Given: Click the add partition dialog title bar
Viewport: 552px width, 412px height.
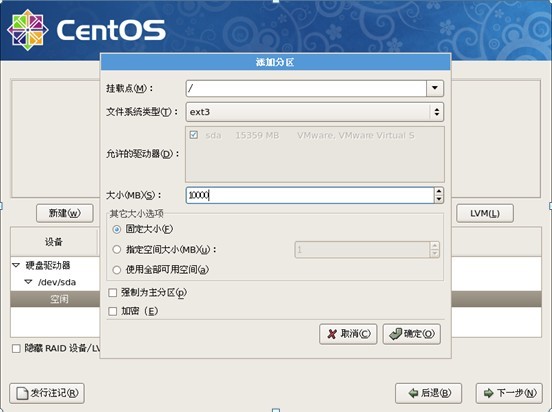Looking at the screenshot, I should 275,62.
